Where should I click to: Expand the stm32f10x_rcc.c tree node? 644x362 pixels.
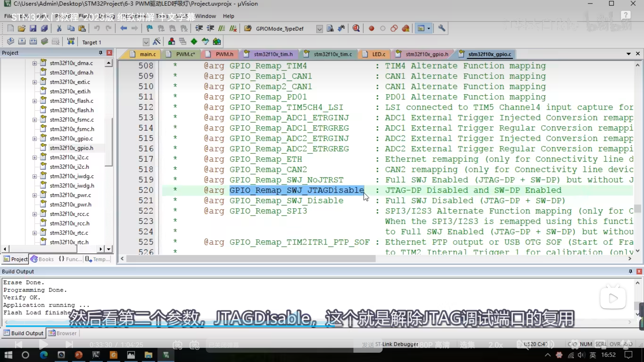click(34, 214)
